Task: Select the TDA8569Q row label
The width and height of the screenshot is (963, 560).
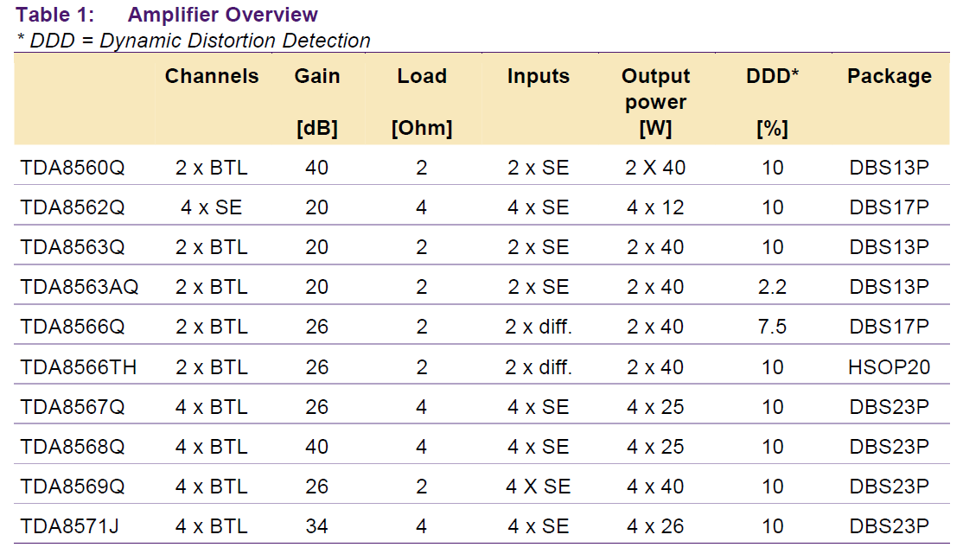Action: tap(73, 487)
